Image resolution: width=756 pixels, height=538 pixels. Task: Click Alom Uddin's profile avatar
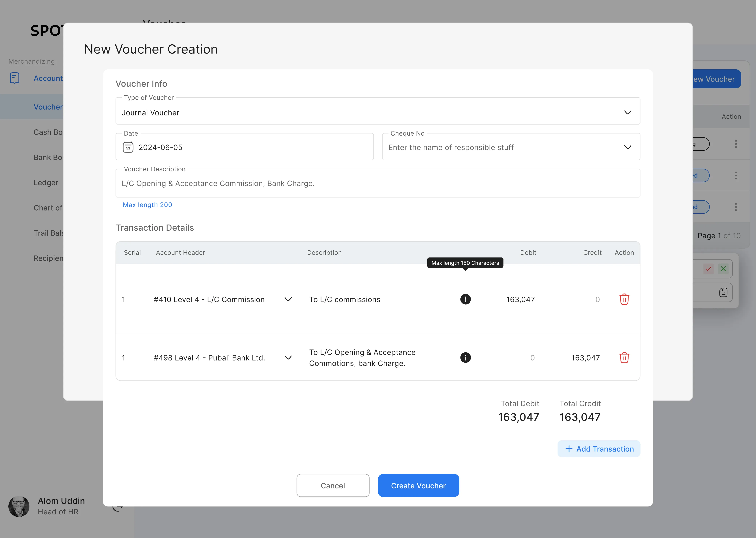tap(20, 506)
